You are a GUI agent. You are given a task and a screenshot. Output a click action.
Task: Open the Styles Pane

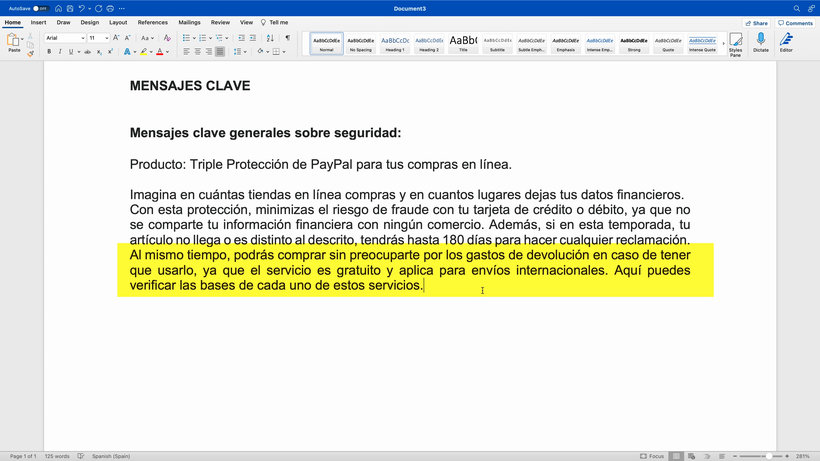735,44
